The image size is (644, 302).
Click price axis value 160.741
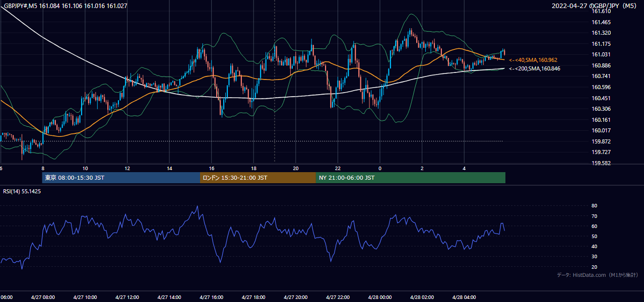coord(601,76)
